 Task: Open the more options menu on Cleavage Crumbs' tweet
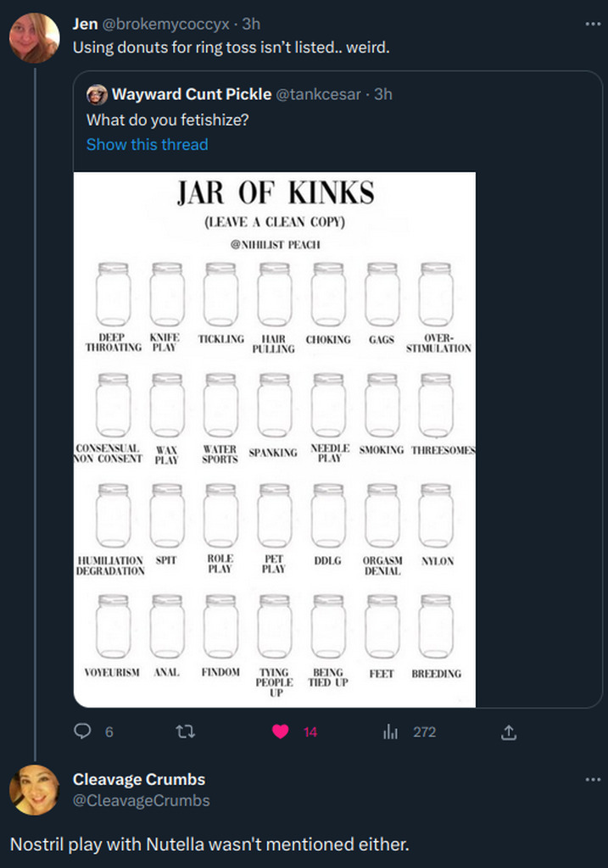[594, 779]
